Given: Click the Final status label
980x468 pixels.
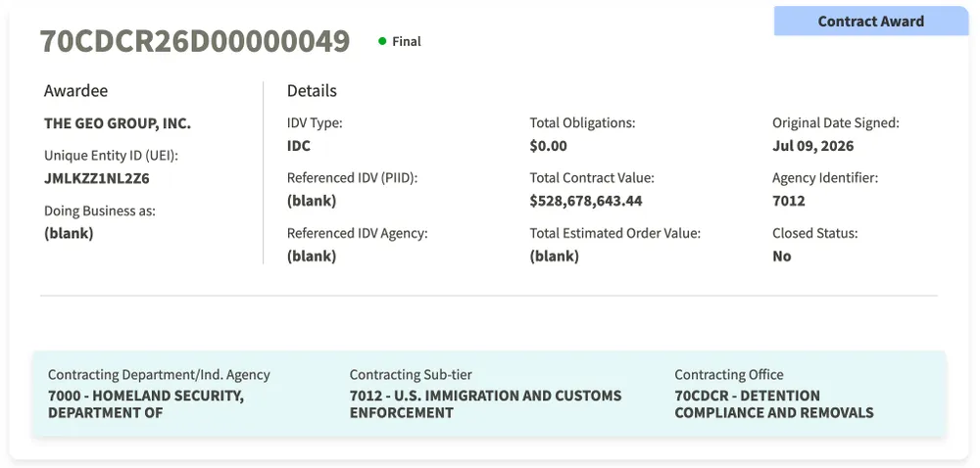Looking at the screenshot, I should 407,42.
